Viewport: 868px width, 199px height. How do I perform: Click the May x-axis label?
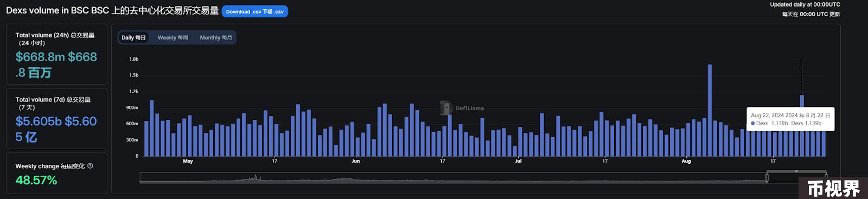188,161
